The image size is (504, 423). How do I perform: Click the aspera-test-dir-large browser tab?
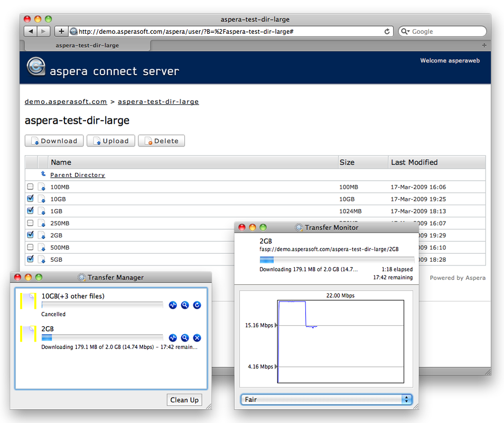pyautogui.click(x=87, y=45)
